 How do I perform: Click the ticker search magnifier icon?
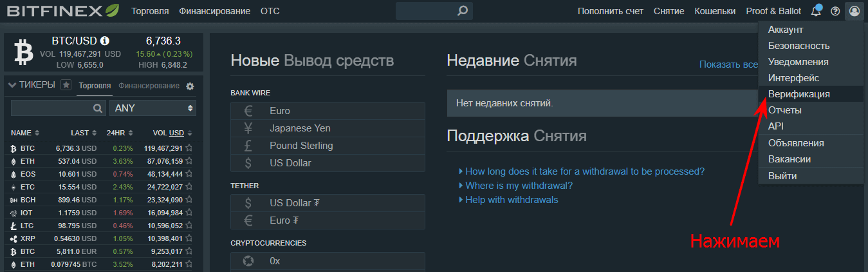tap(98, 108)
